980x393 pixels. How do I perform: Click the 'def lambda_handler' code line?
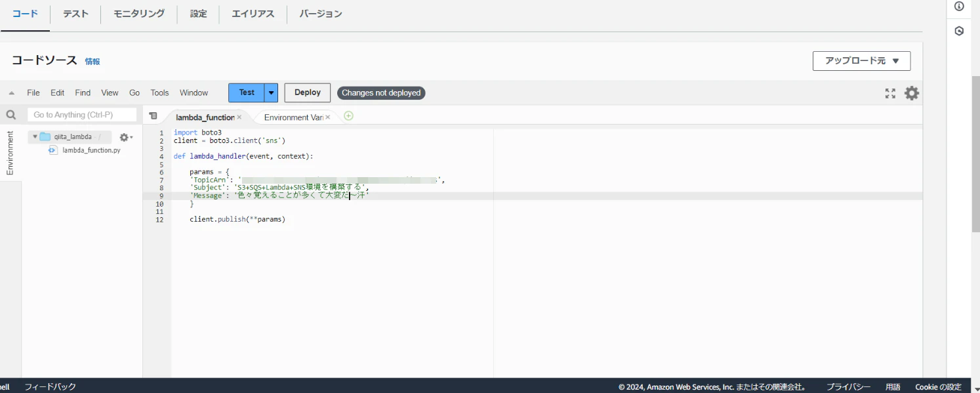pyautogui.click(x=243, y=157)
